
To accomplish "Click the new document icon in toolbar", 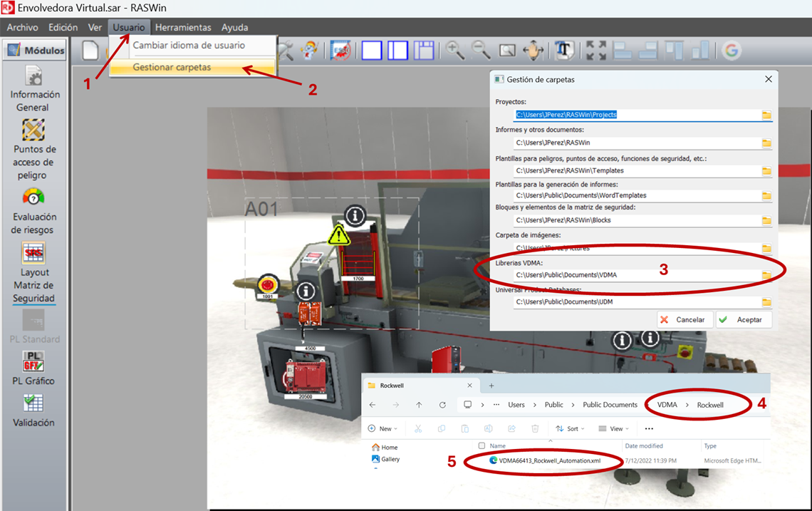I will 90,51.
